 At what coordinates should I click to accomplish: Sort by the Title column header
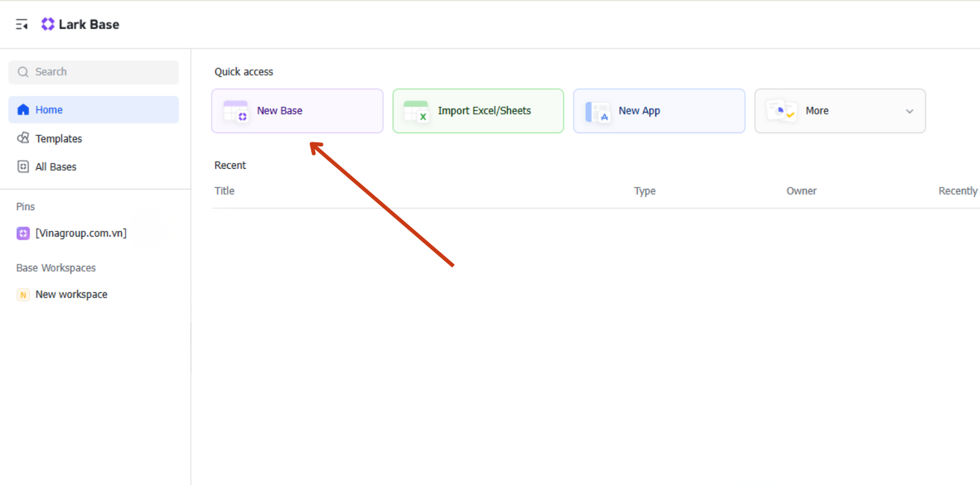(224, 191)
